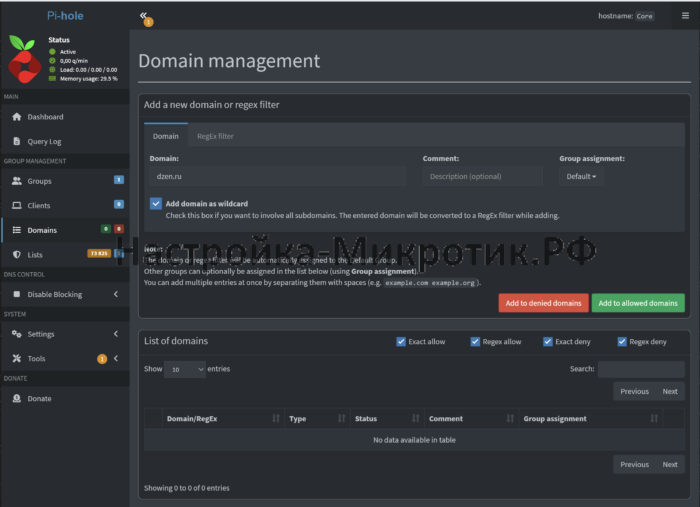
Task: Sort by Comment column arrows
Action: click(x=510, y=419)
